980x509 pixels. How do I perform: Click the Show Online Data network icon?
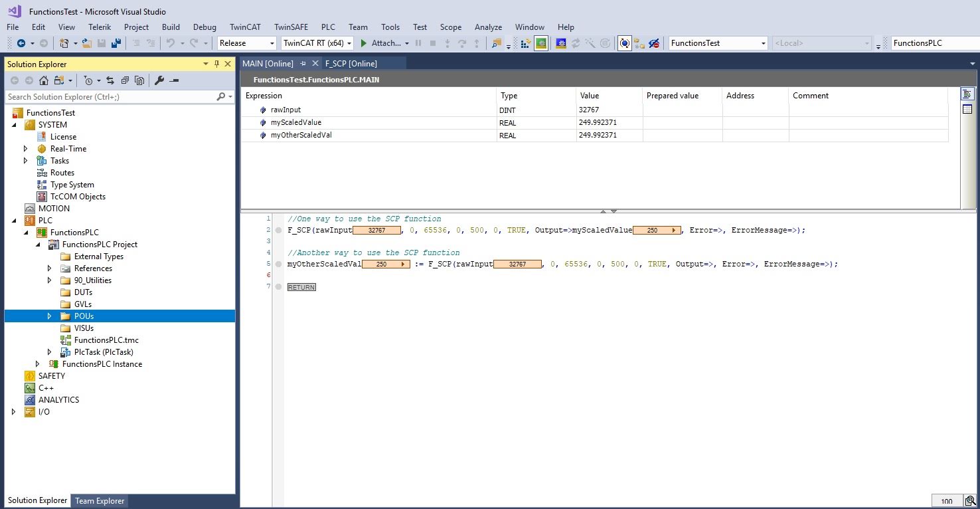pos(639,43)
